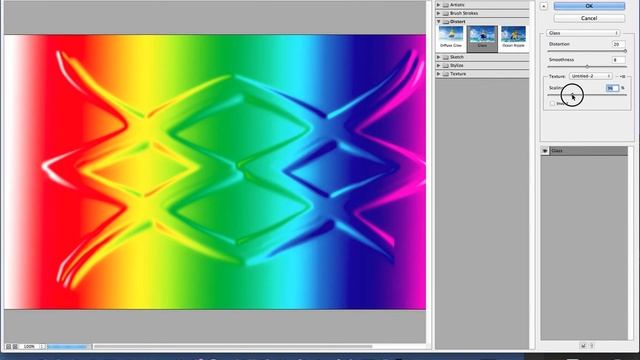
Task: Click the Scaling percentage field
Action: pyautogui.click(x=612, y=88)
